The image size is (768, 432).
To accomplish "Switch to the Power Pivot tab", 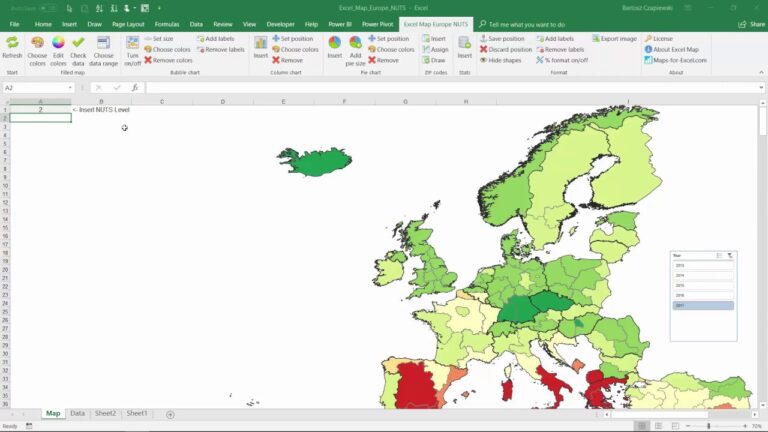I will (x=377, y=24).
